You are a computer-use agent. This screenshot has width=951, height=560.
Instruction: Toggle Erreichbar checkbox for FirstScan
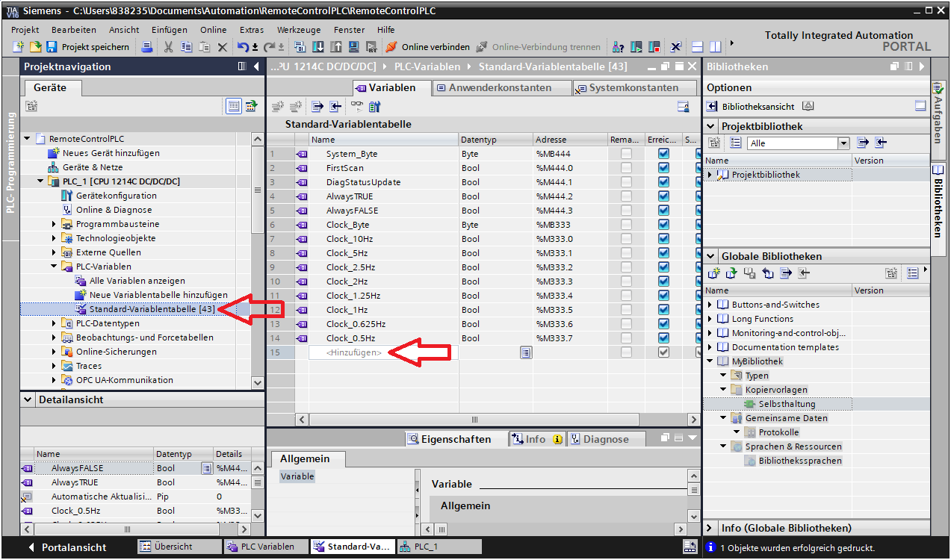click(x=663, y=168)
